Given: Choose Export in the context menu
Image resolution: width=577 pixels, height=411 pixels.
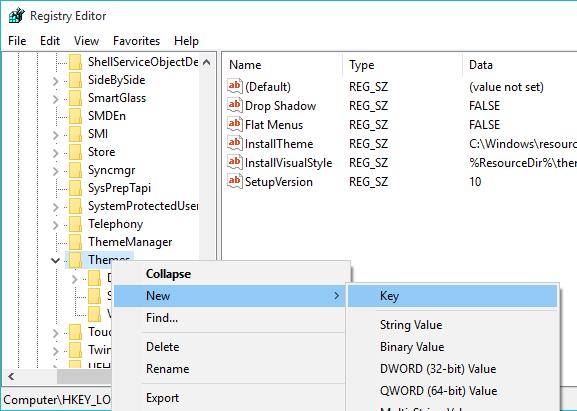Looking at the screenshot, I should click(x=231, y=398).
